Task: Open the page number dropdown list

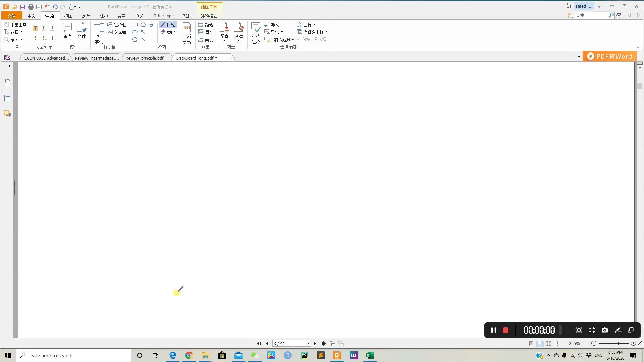Action: tap(308, 344)
